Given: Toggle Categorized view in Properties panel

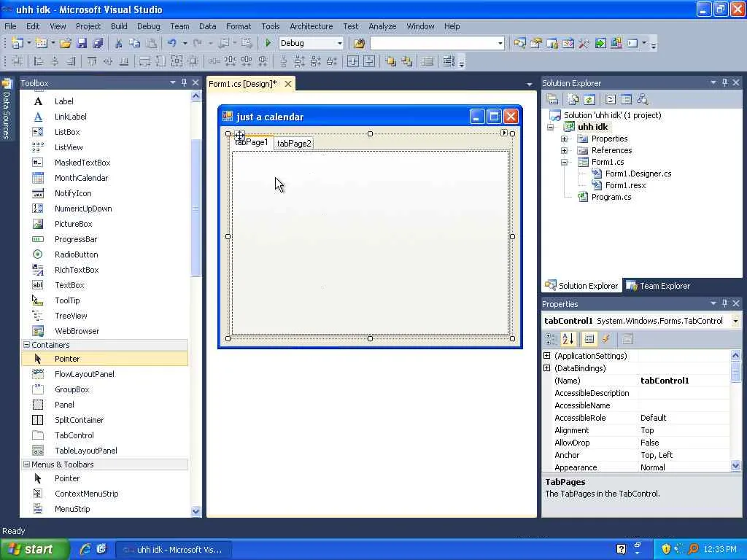Looking at the screenshot, I should point(551,339).
